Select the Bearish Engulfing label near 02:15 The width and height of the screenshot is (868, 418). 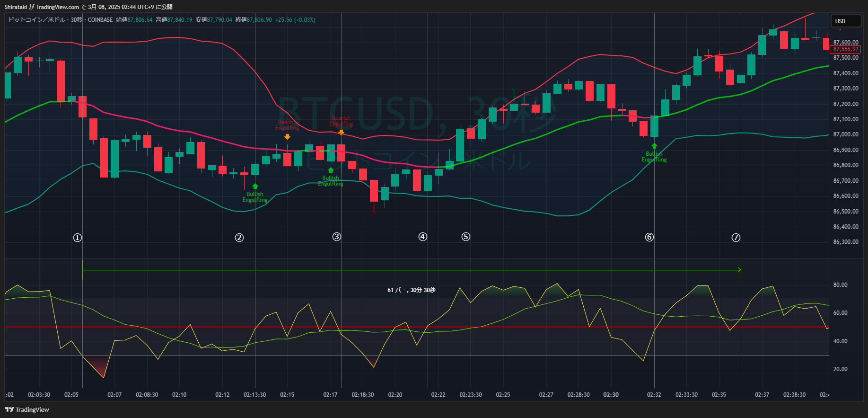click(287, 125)
